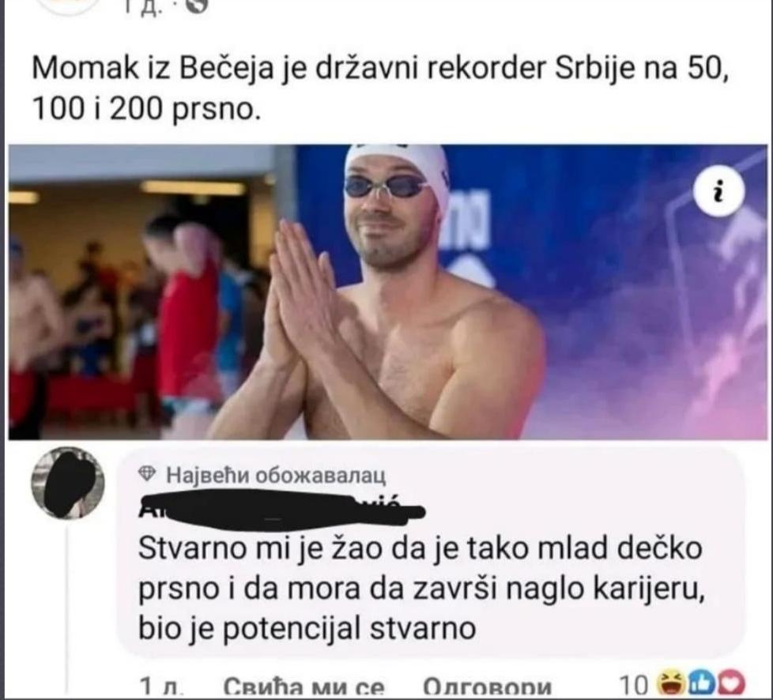Click the post timestamp "1 д."
Screen dimensions: 773x700
(x=142, y=6)
